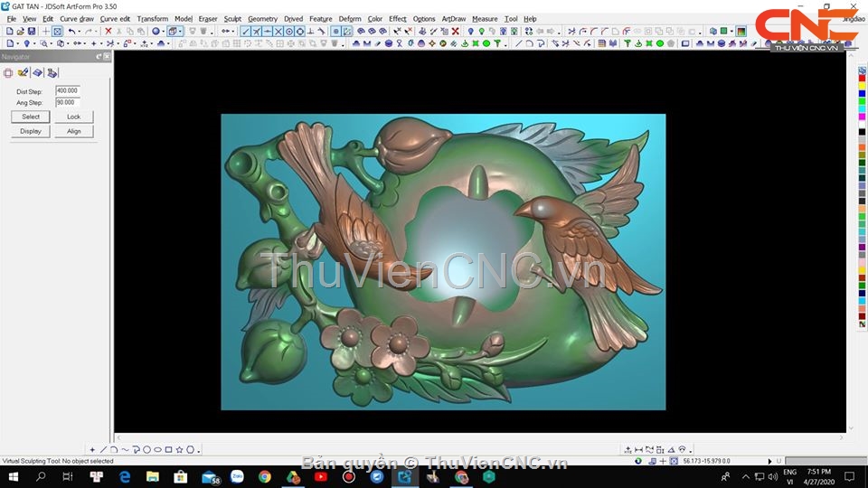The height and width of the screenshot is (488, 868).
Task: Click the Ang Step input field
Action: [x=68, y=102]
